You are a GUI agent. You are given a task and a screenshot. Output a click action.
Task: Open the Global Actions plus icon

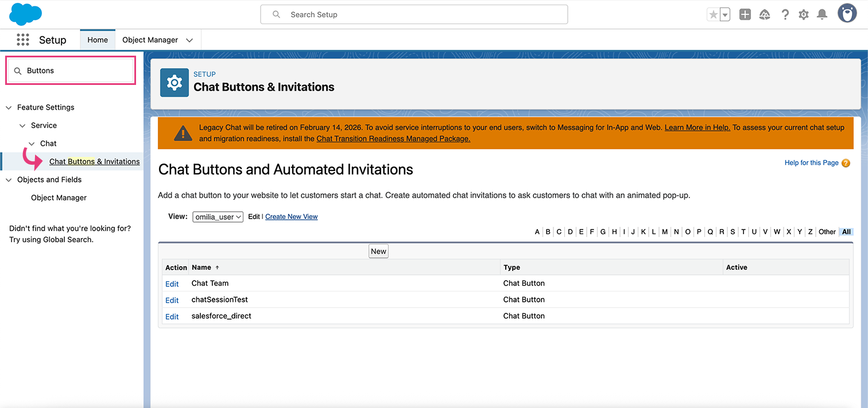[745, 15]
